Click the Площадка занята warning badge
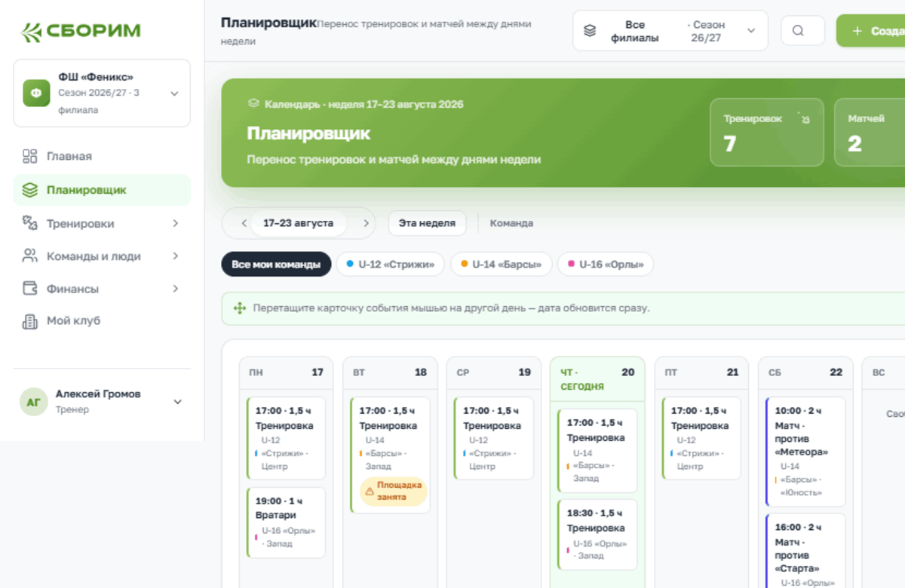The image size is (905, 588). (393, 492)
